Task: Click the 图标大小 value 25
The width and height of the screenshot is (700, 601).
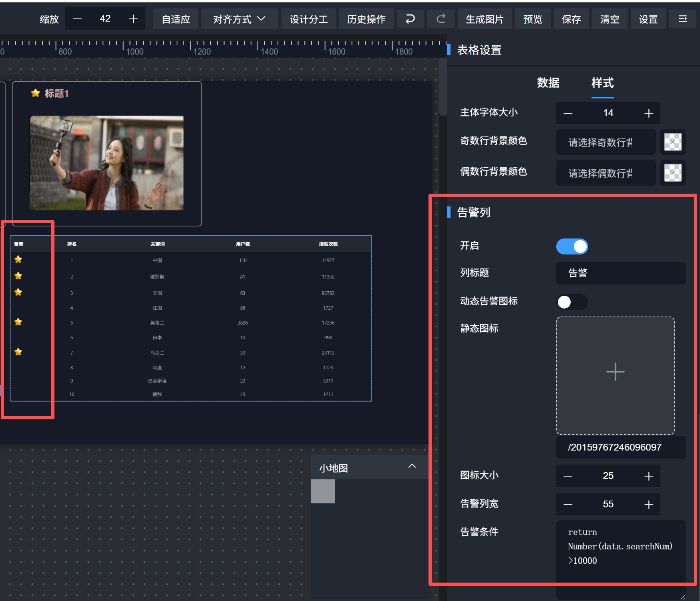Action: 608,476
